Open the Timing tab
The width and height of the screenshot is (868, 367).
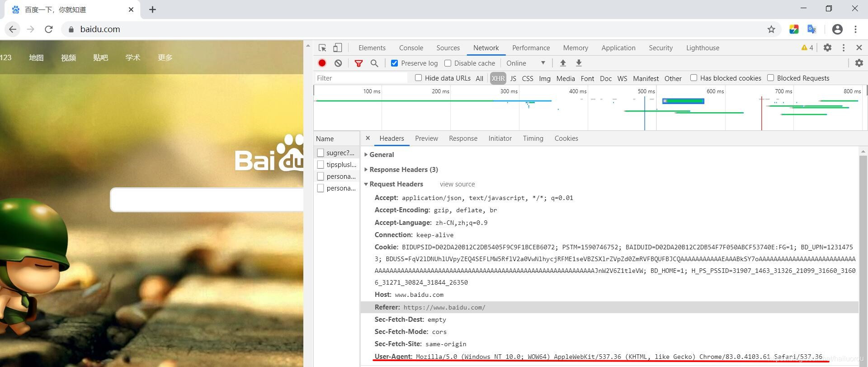coord(533,138)
